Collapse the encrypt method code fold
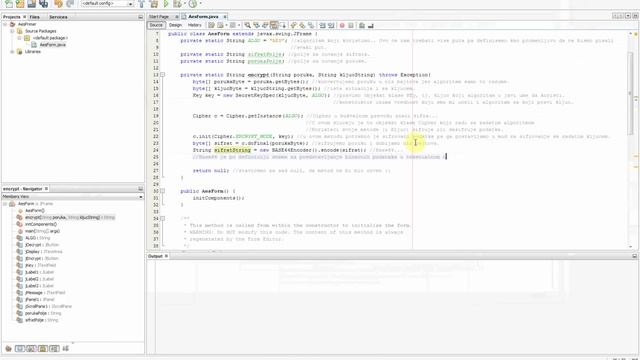The height and width of the screenshot is (360, 640). tap(162, 75)
